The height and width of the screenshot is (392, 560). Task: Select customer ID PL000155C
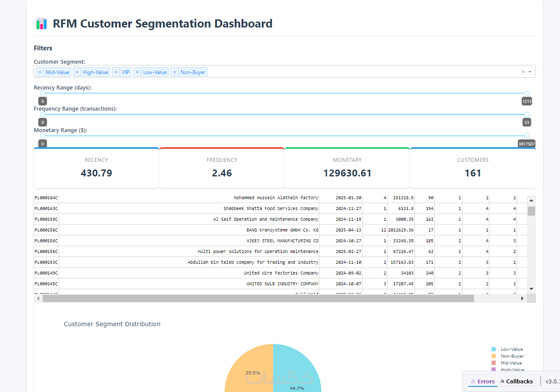[46, 251]
